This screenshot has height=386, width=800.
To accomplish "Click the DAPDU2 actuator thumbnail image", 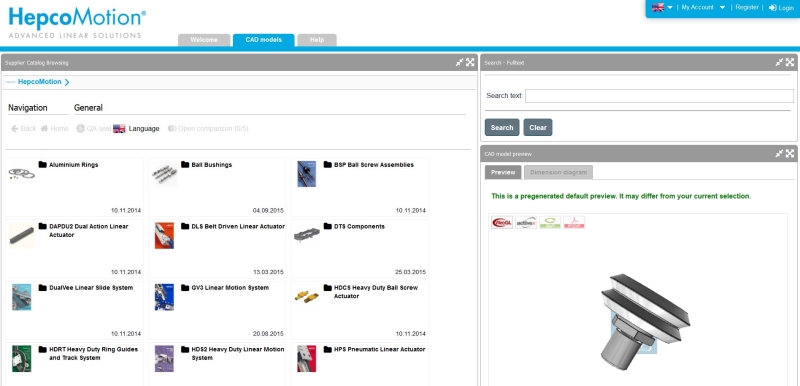I will pyautogui.click(x=22, y=236).
